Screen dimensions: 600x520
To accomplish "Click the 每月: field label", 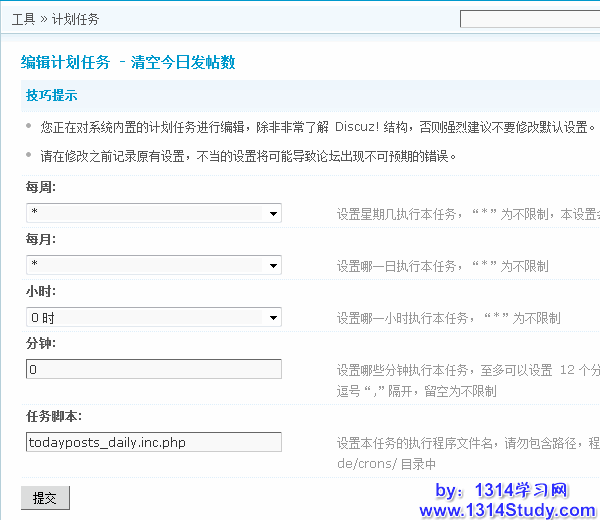I will coord(41,239).
